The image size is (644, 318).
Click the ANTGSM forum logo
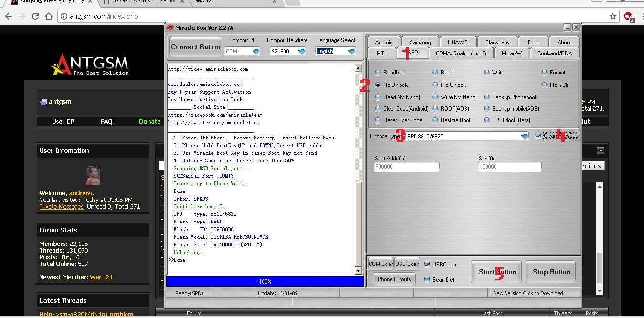click(90, 64)
